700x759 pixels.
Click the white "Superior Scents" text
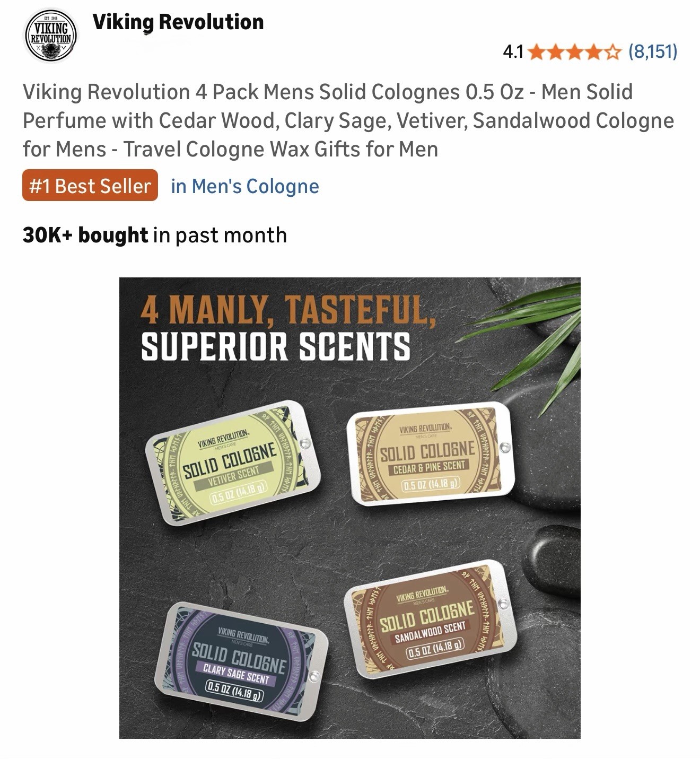point(275,347)
